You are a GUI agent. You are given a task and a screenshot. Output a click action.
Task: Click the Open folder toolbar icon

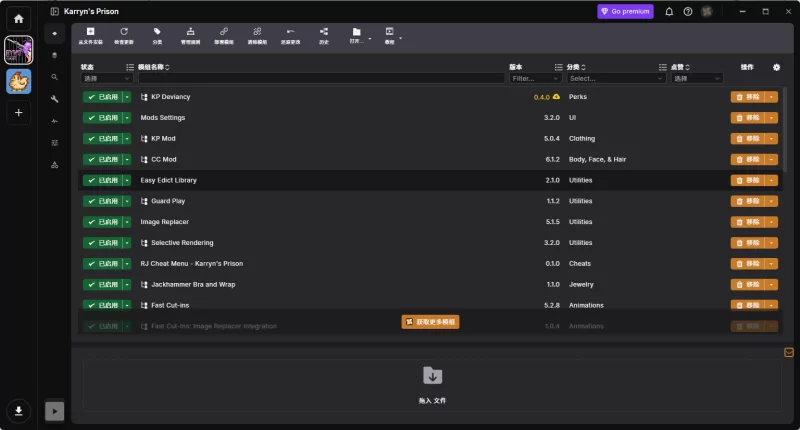pos(357,32)
